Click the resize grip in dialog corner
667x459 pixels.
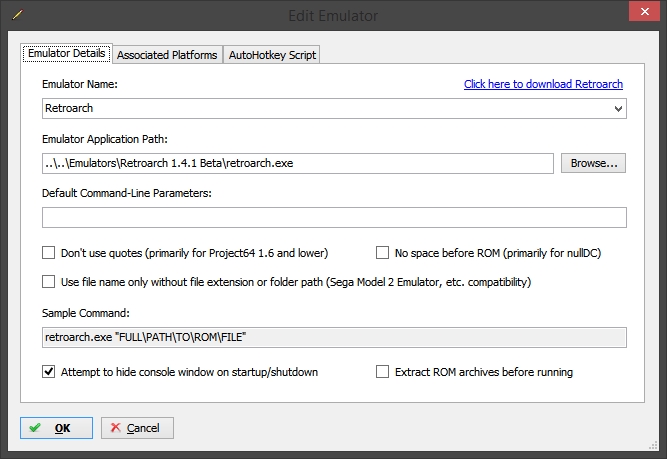[x=653, y=446]
